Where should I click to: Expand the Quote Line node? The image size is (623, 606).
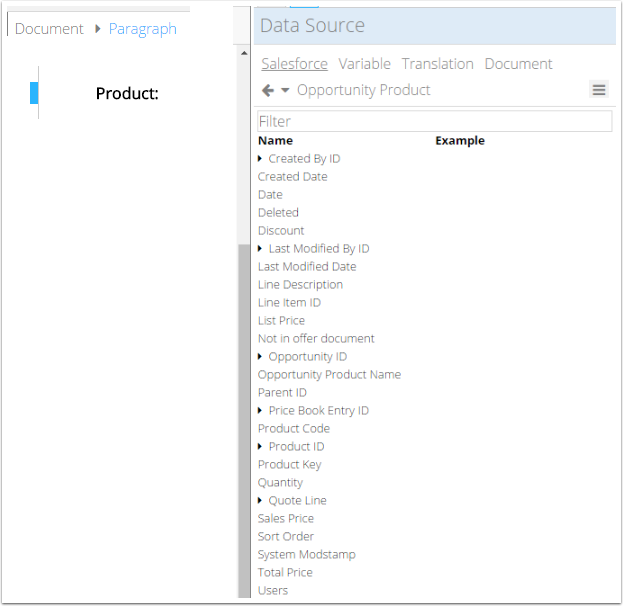click(261, 501)
